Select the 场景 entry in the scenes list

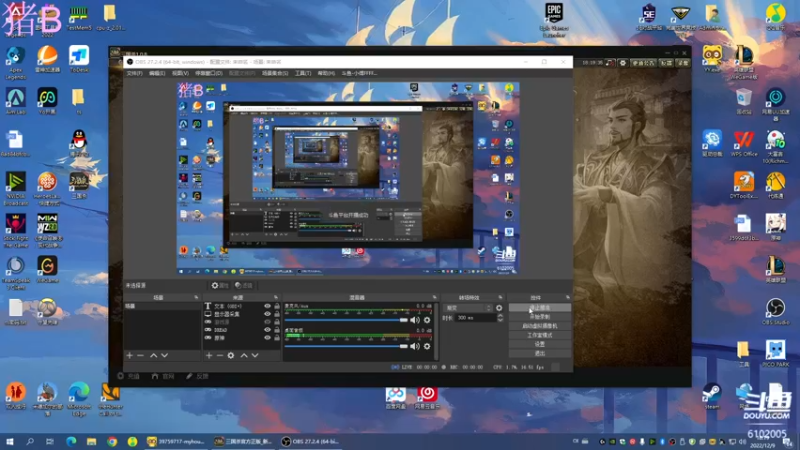pyautogui.click(x=162, y=306)
